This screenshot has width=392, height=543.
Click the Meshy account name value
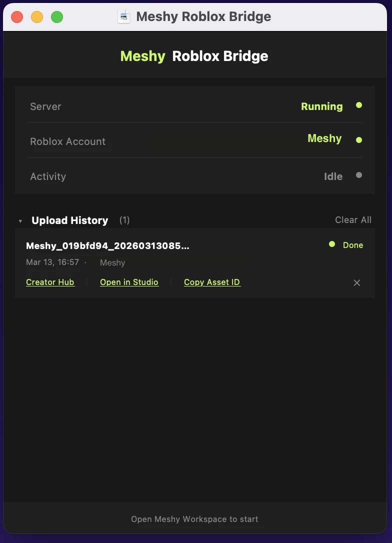(324, 138)
